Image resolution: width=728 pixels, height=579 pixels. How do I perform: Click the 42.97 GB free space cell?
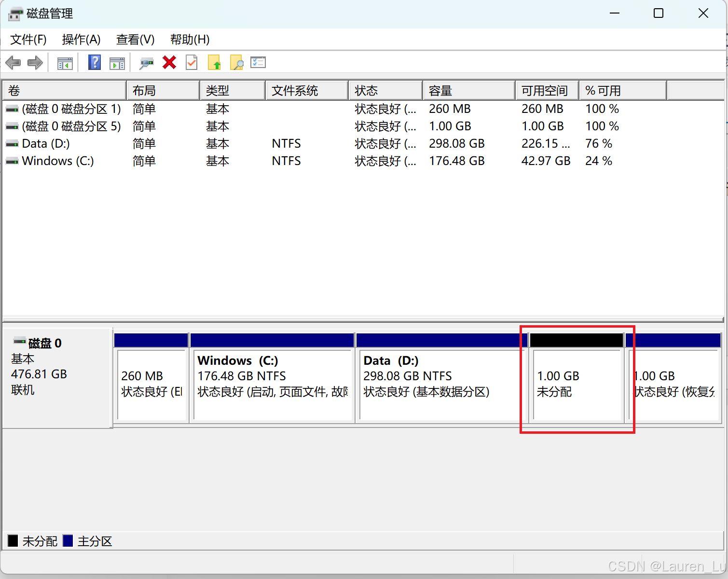(546, 161)
